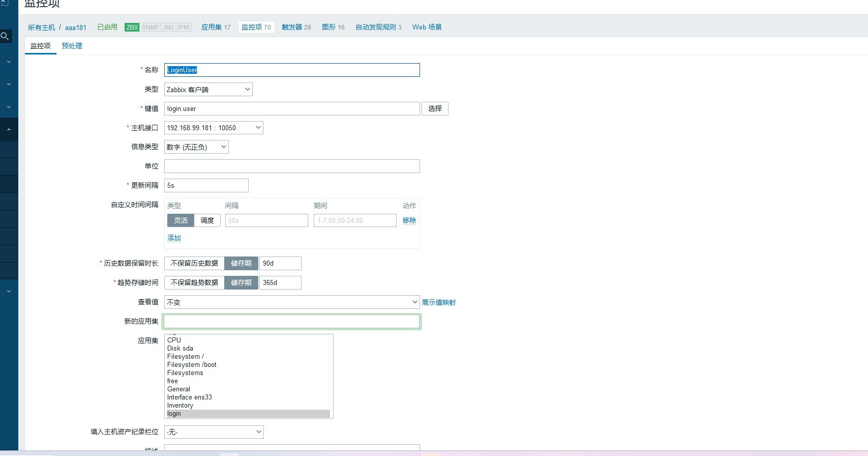This screenshot has width=868, height=456.
Task: Open the 监控项 70 tab
Action: [x=256, y=27]
